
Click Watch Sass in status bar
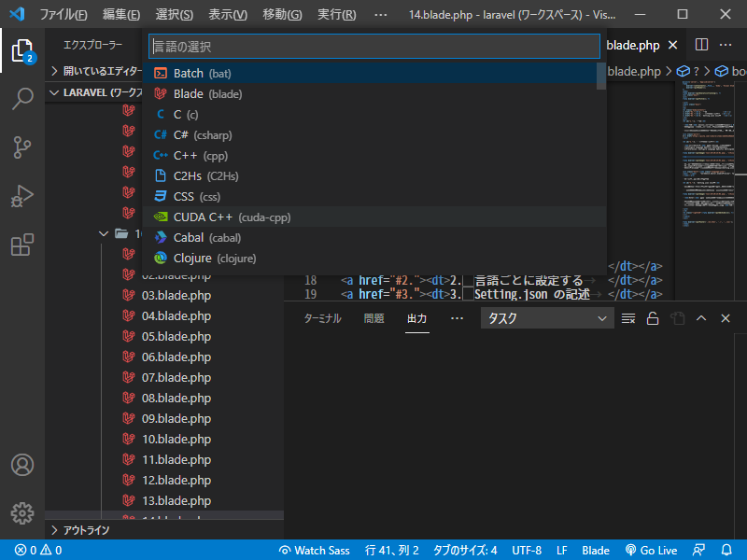pos(315,550)
